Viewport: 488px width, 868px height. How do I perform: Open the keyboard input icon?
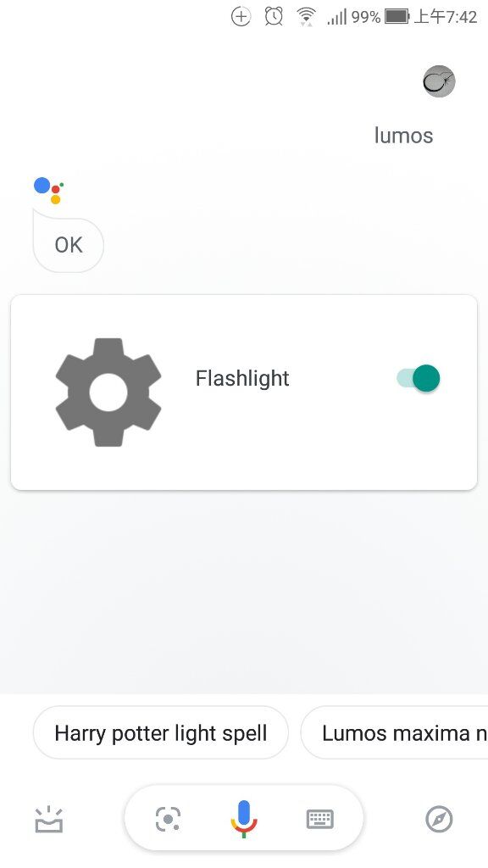(319, 819)
